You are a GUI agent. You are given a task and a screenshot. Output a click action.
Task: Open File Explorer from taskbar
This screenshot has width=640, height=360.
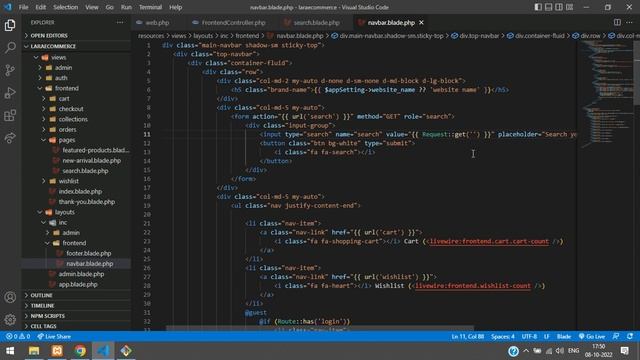coord(34,351)
